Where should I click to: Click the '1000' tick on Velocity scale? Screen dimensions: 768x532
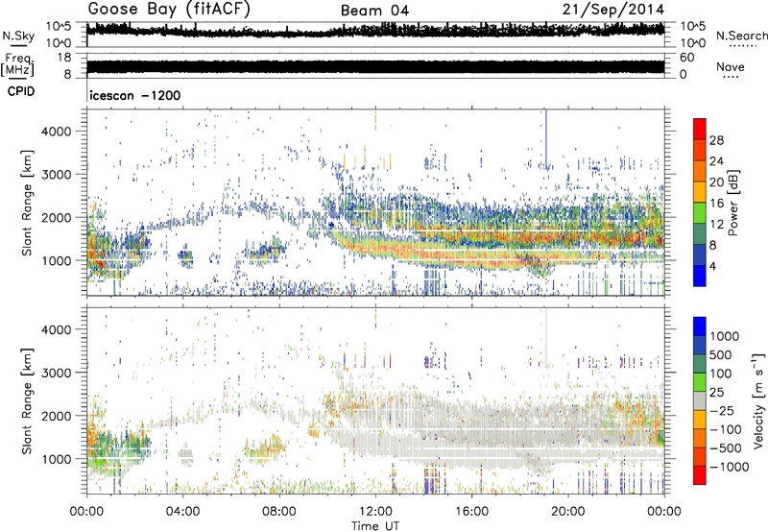click(x=724, y=336)
